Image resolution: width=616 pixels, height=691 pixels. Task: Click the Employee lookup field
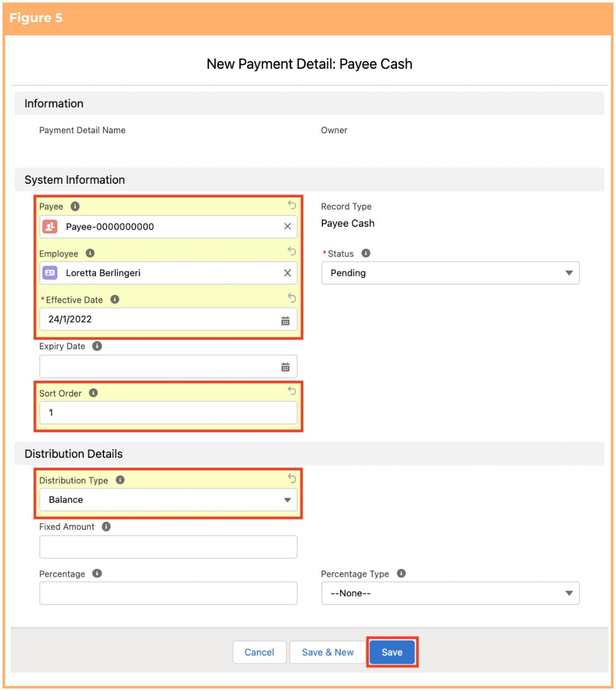(168, 273)
